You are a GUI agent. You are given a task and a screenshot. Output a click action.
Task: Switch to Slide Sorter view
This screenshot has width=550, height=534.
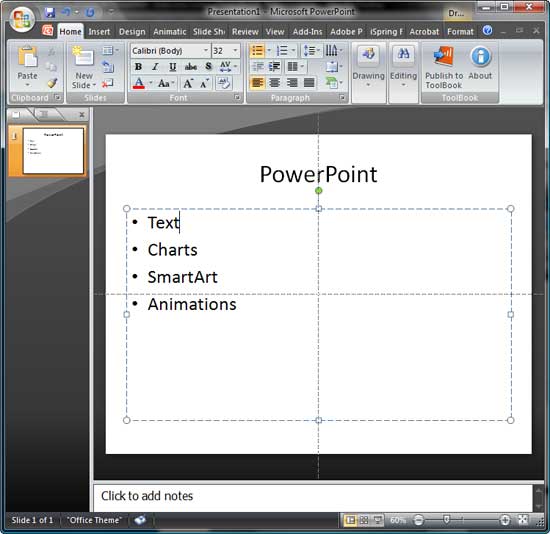[364, 520]
